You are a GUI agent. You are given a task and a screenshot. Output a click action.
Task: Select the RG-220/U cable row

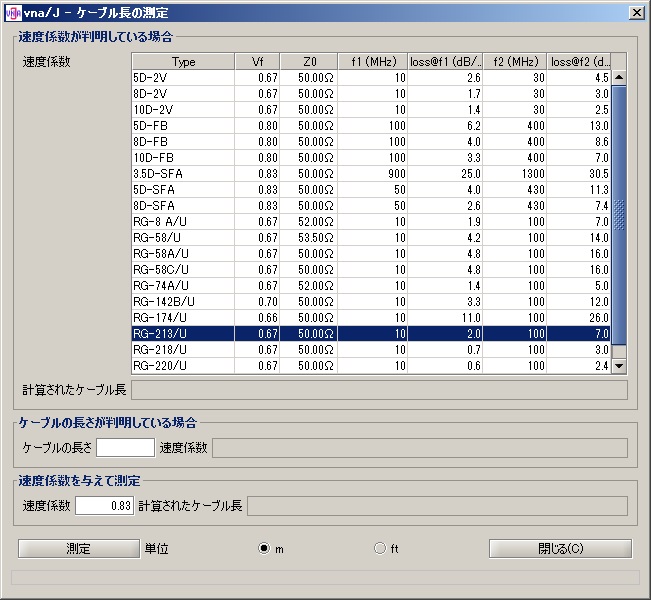[371, 365]
